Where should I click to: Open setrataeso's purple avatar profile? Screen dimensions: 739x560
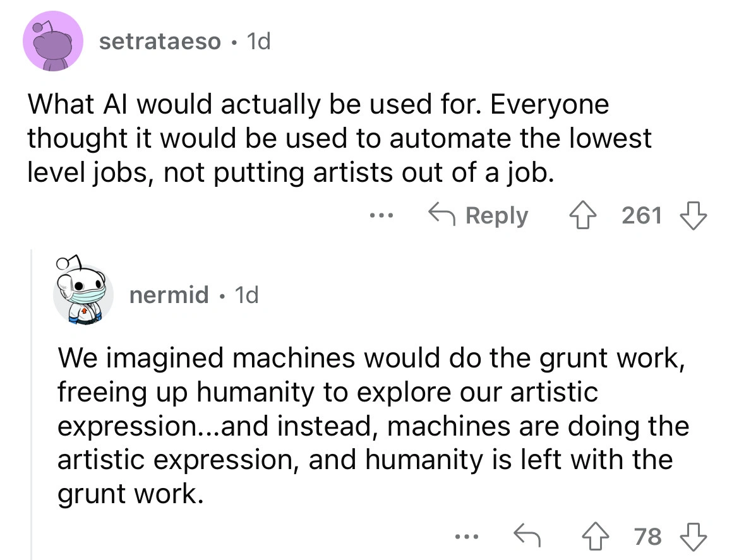tap(53, 41)
